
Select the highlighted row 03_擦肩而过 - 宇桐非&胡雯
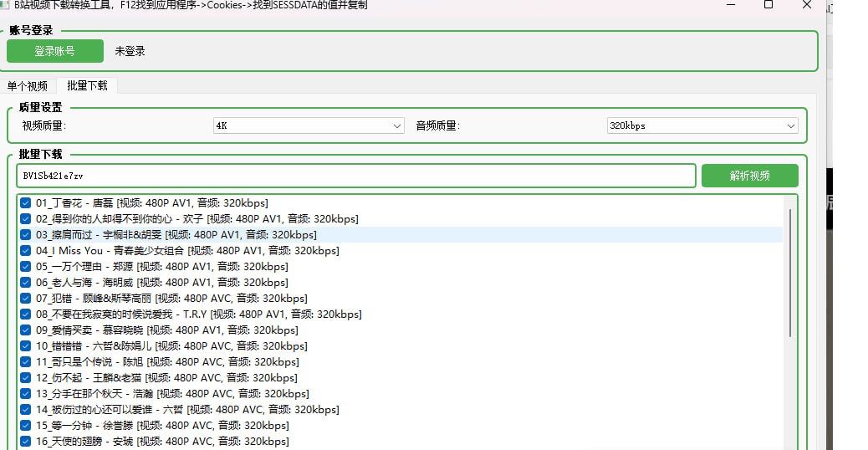pos(176,235)
